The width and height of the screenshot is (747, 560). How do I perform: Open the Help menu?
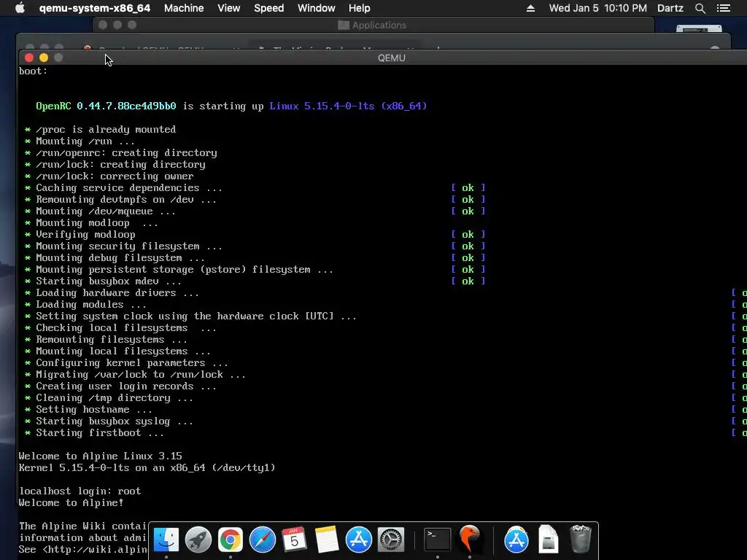pos(359,8)
